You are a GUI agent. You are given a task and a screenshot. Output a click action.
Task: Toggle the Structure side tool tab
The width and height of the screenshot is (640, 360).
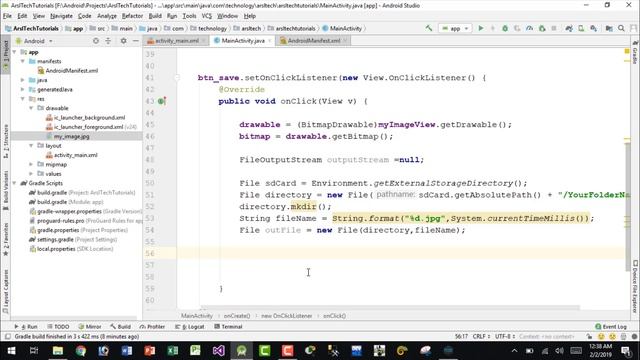5,141
